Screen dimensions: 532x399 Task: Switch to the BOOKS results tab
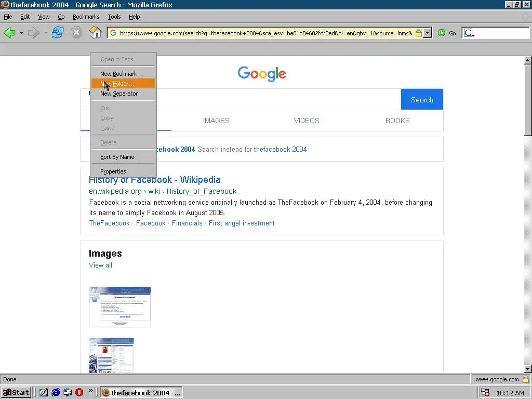pyautogui.click(x=397, y=121)
